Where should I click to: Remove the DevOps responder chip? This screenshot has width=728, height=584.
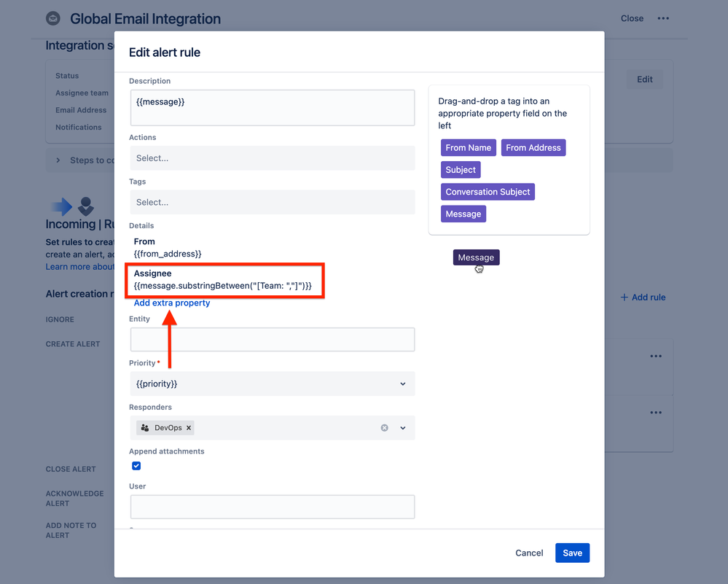pyautogui.click(x=189, y=428)
